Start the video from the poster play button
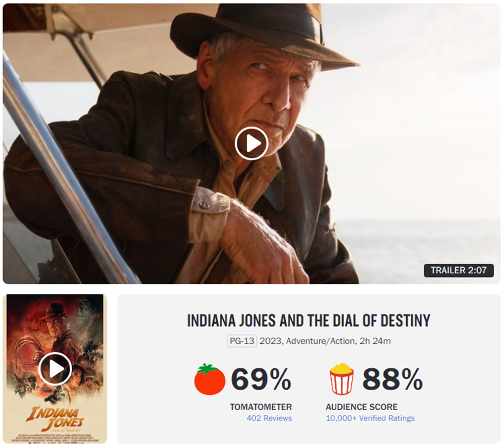The image size is (504, 447). tap(55, 369)
